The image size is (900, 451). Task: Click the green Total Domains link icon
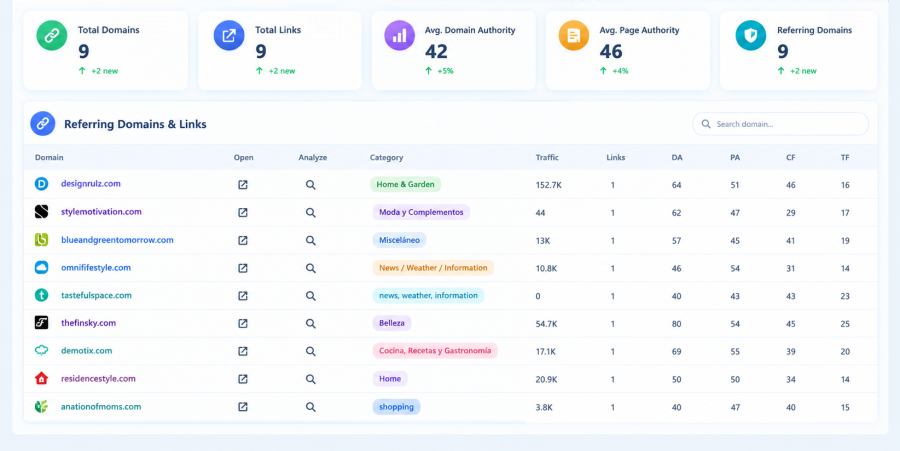[52, 36]
